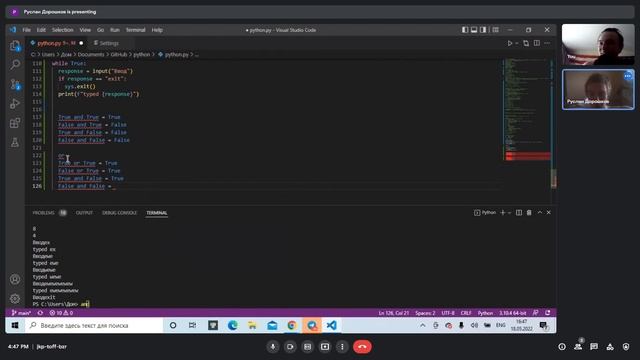
Task: Show hidden system tray icons chevron
Action: (423, 325)
